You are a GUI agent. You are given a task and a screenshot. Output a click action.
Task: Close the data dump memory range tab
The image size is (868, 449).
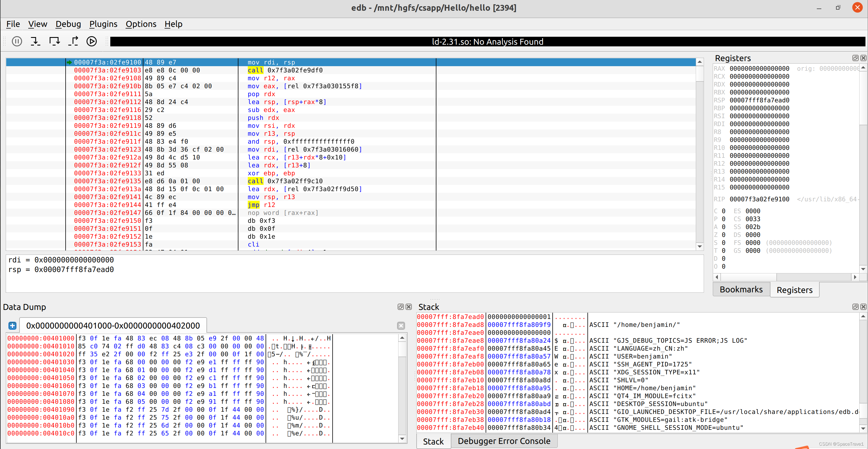[401, 325]
